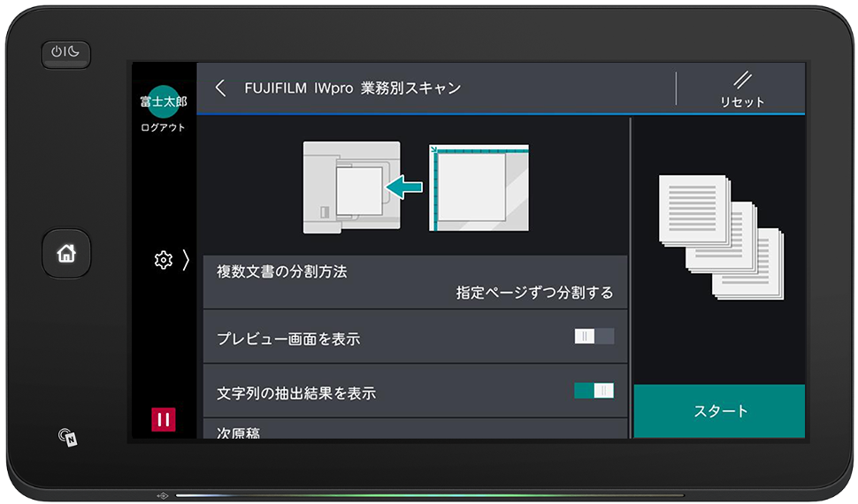Tap the platen glass illustration

[x=479, y=187]
